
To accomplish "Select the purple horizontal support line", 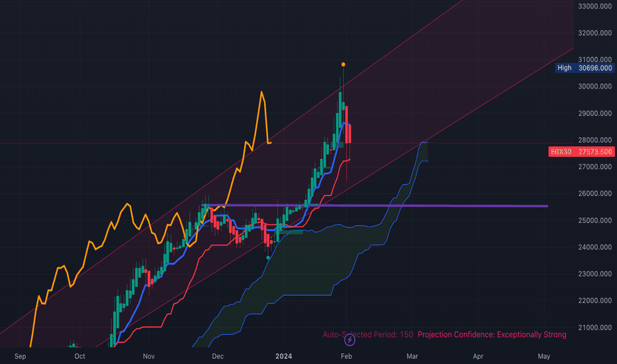I will tap(374, 205).
